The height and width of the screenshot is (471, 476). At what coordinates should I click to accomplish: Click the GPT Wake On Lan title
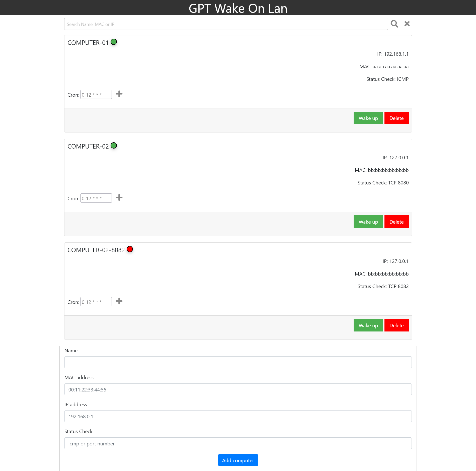[x=238, y=8]
